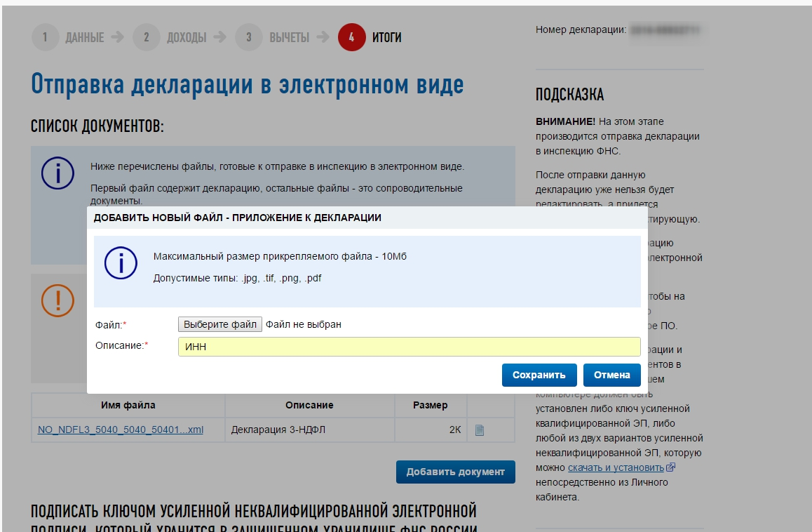The height and width of the screenshot is (532, 812).
Task: Click the '2K' size cell
Action: 431,430
